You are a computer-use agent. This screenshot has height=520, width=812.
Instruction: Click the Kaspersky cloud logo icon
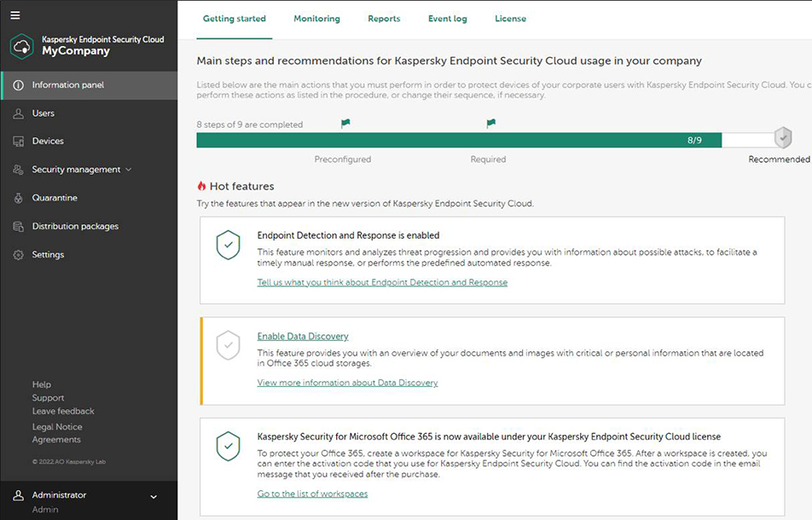22,47
